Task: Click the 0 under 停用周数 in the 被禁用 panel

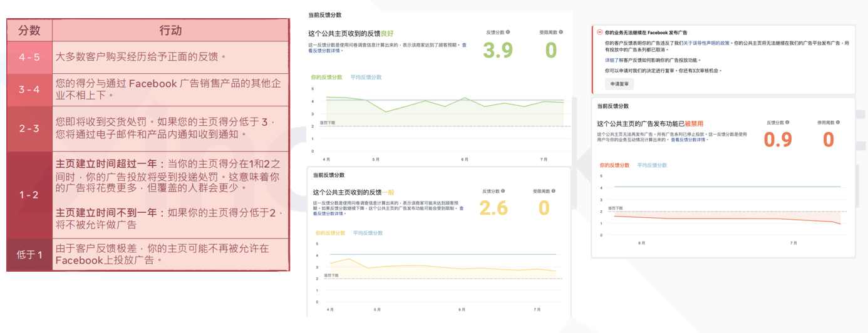Action: coord(828,140)
